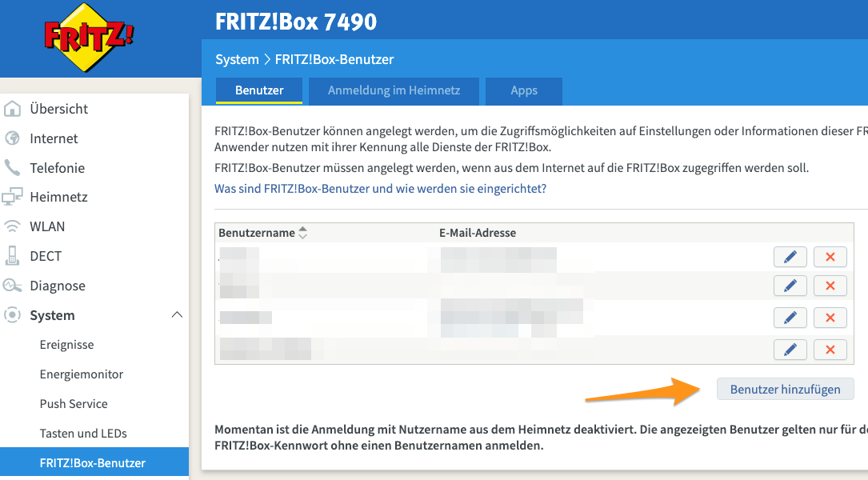The width and height of the screenshot is (868, 480).
Task: Edit the fourth user with pencil icon
Action: click(790, 350)
